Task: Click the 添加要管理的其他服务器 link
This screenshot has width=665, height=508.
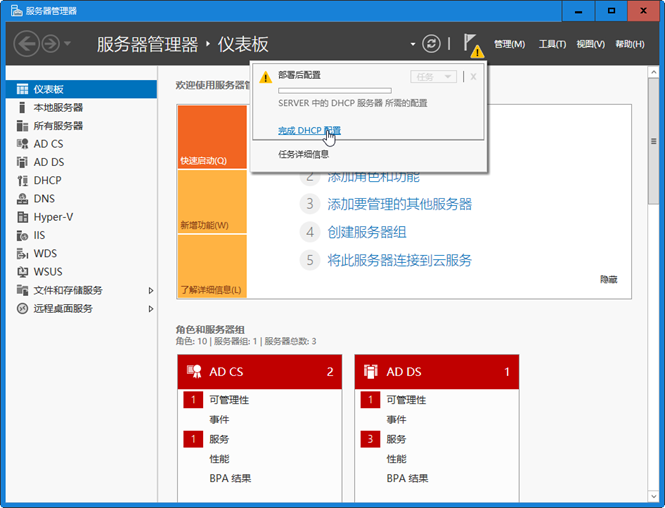Action: [399, 204]
